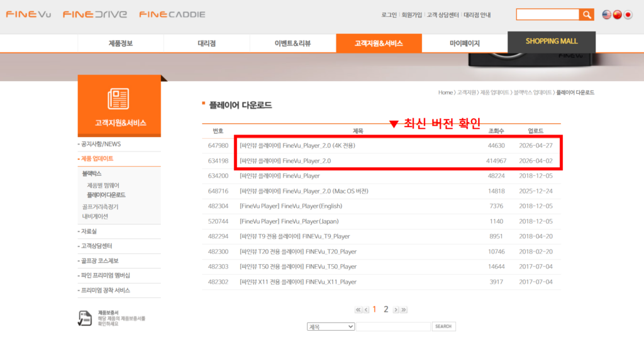
Task: Open post 634198 FineVu_Player_2.0
Action: (x=285, y=161)
